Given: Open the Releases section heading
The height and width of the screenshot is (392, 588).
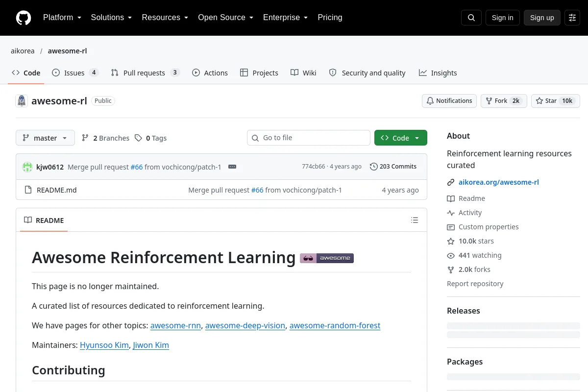Looking at the screenshot, I should (464, 311).
